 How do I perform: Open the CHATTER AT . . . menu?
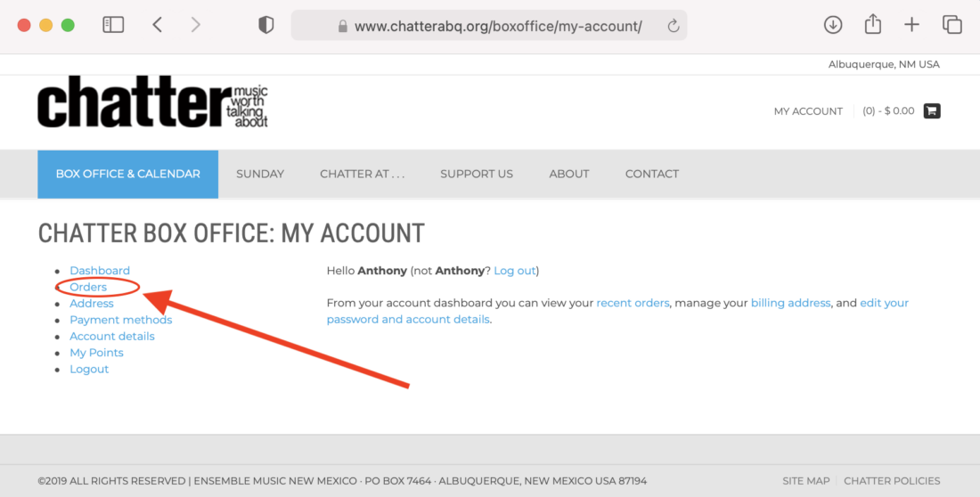point(363,174)
